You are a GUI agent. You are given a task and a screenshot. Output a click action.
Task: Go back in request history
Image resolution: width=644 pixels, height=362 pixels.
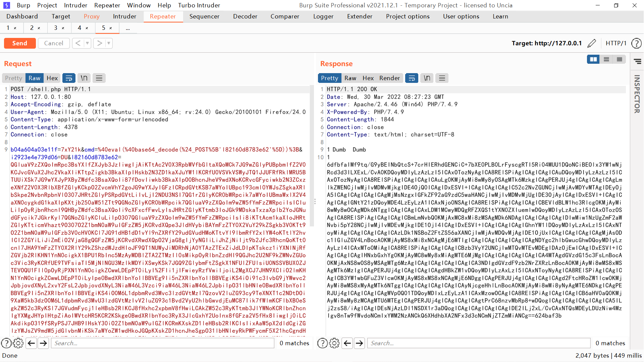(x=78, y=43)
